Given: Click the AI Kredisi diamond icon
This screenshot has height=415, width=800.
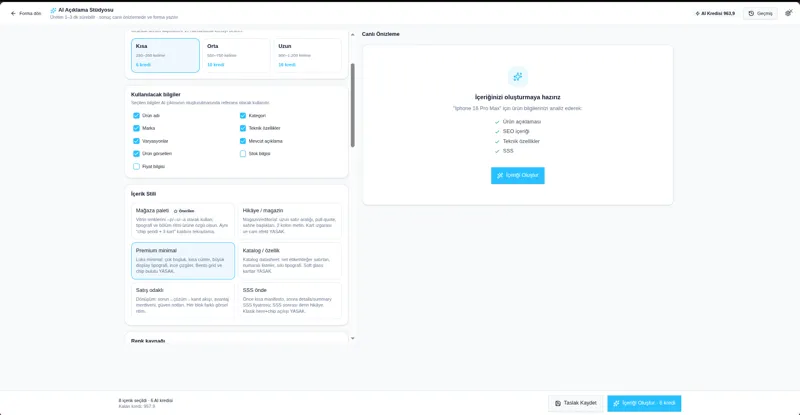Looking at the screenshot, I should point(697,13).
